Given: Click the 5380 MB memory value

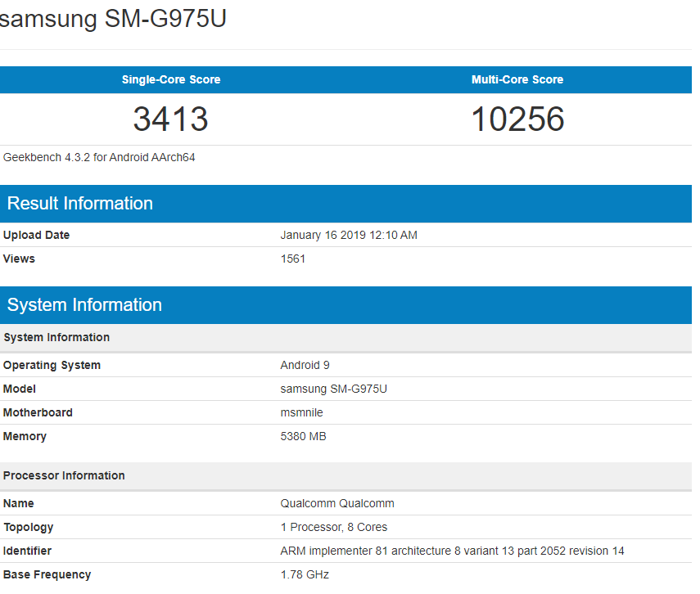Looking at the screenshot, I should [303, 436].
